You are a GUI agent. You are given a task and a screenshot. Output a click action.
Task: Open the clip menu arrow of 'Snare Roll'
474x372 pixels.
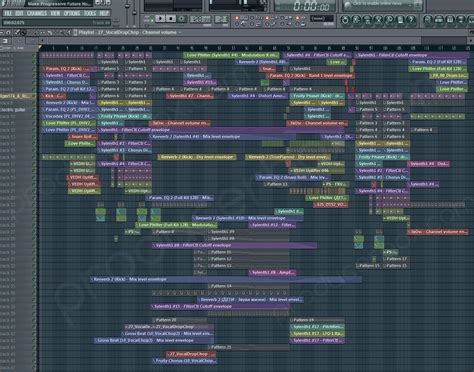71,137
